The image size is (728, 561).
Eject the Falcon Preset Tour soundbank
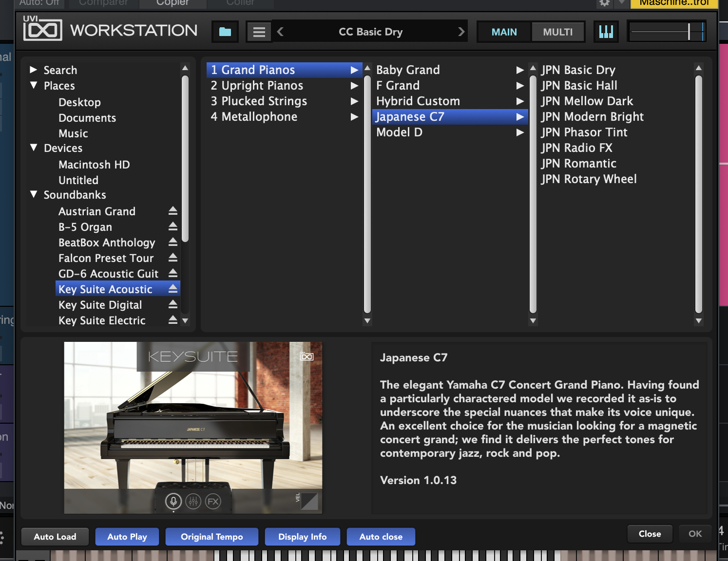[173, 258]
